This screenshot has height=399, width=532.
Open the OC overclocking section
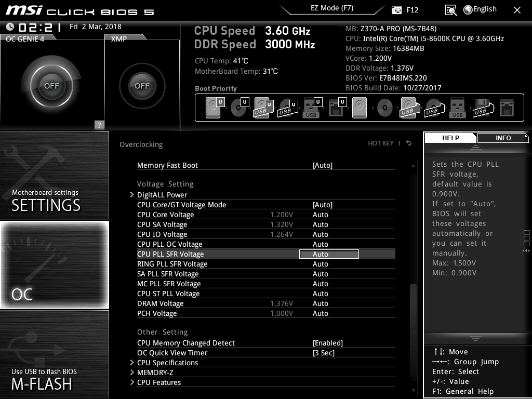54,264
